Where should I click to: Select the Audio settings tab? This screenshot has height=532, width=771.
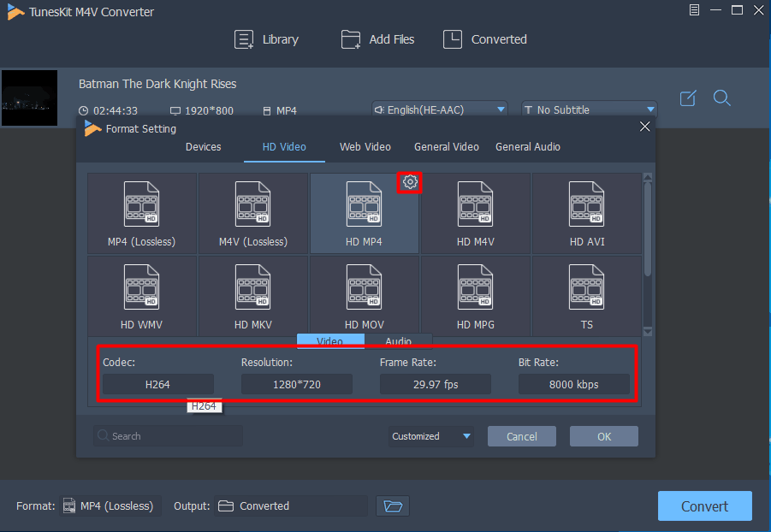coord(398,340)
